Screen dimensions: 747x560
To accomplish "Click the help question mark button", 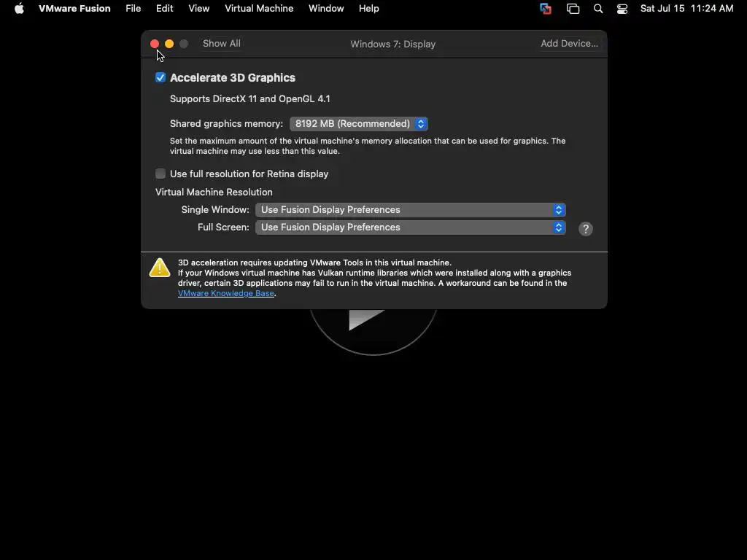I will 586,229.
